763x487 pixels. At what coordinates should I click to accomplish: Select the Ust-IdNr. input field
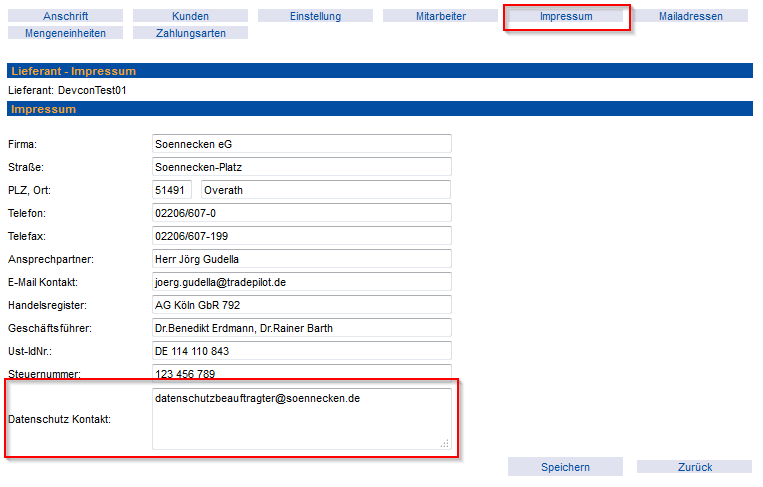click(302, 351)
